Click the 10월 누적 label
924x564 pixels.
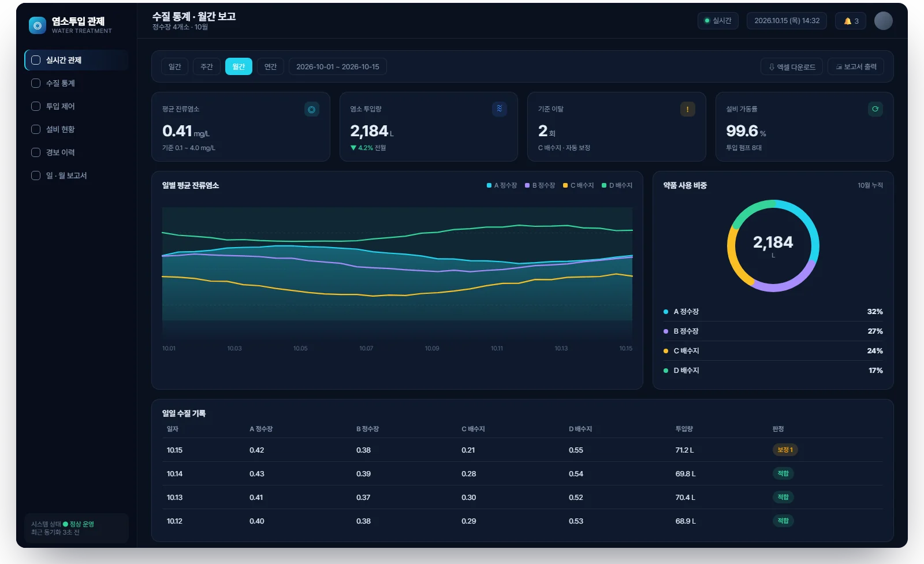pos(870,185)
